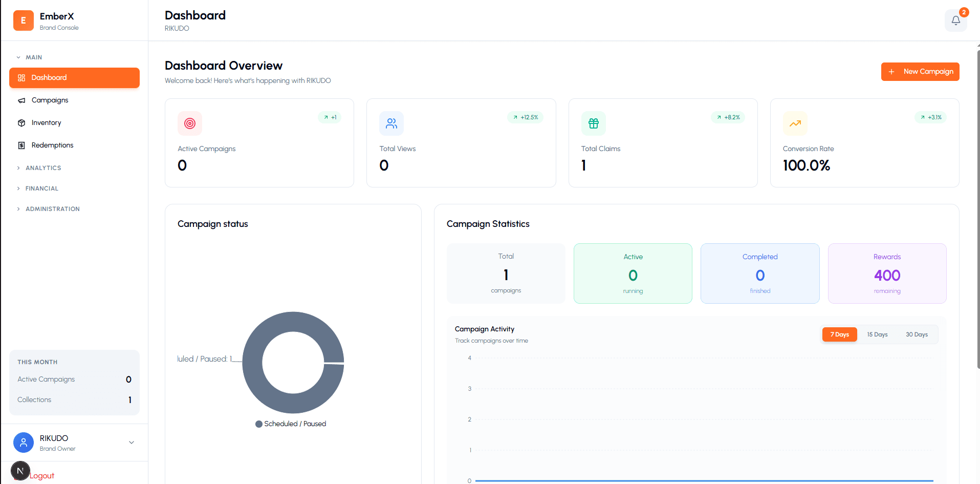Switch Campaign Activity to 30 Days
Screen dimensions: 980x484
tap(916, 334)
